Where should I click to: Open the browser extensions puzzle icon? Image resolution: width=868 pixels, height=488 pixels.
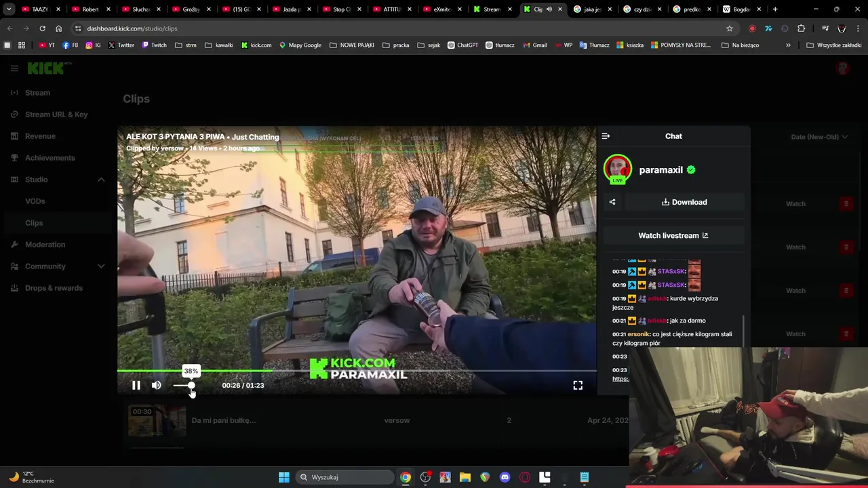click(801, 28)
